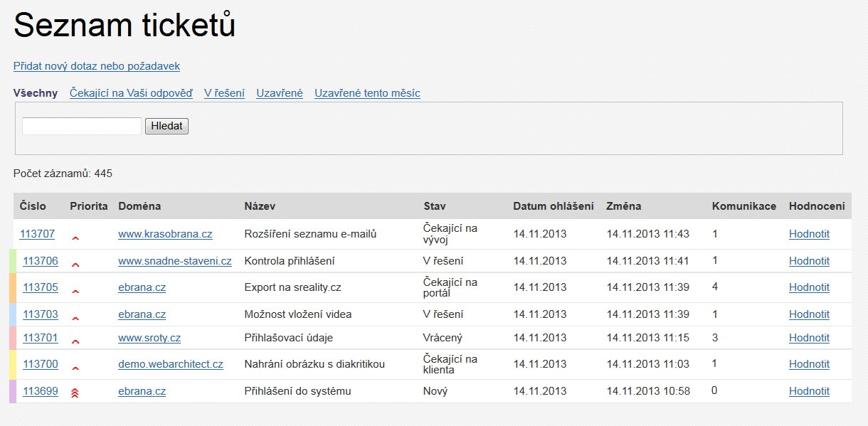Open demo.webarchitect.cz domain link
The width and height of the screenshot is (868, 426).
tap(171, 364)
